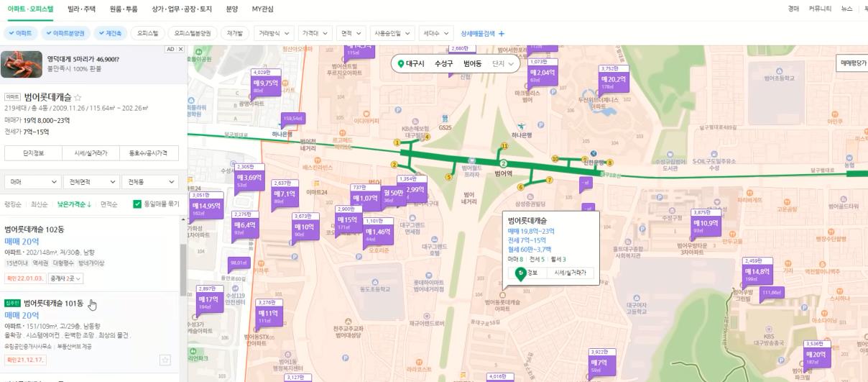
Task: Open MY관심 tab
Action: click(x=262, y=9)
